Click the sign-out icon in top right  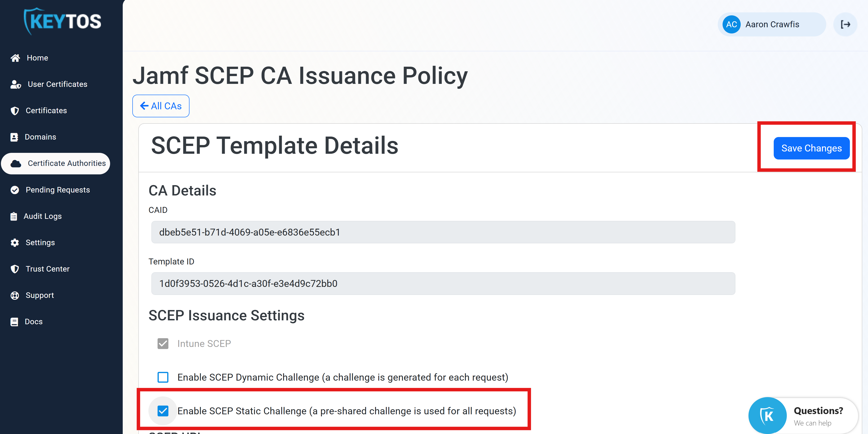click(x=846, y=24)
